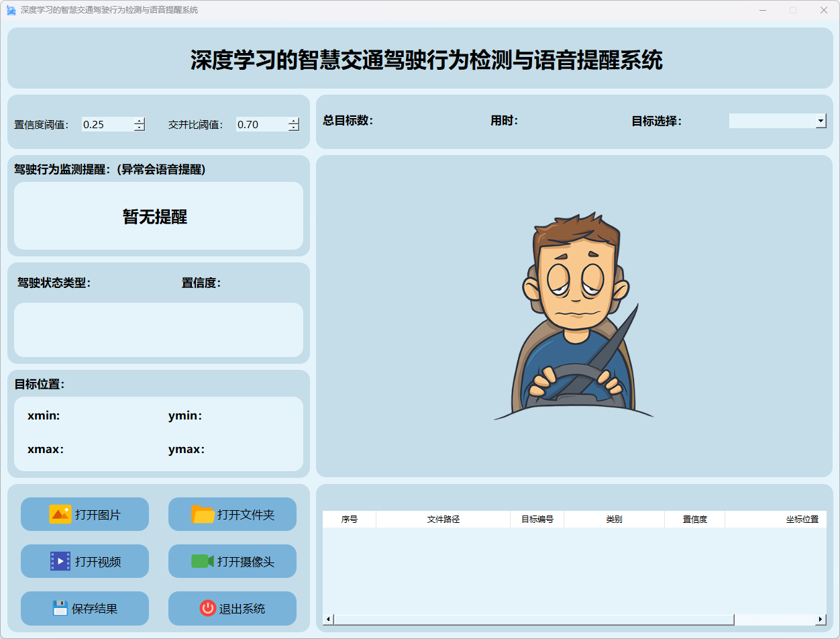Click the 目标编号 column header
Image resolution: width=840 pixels, height=639 pixels.
click(x=537, y=520)
